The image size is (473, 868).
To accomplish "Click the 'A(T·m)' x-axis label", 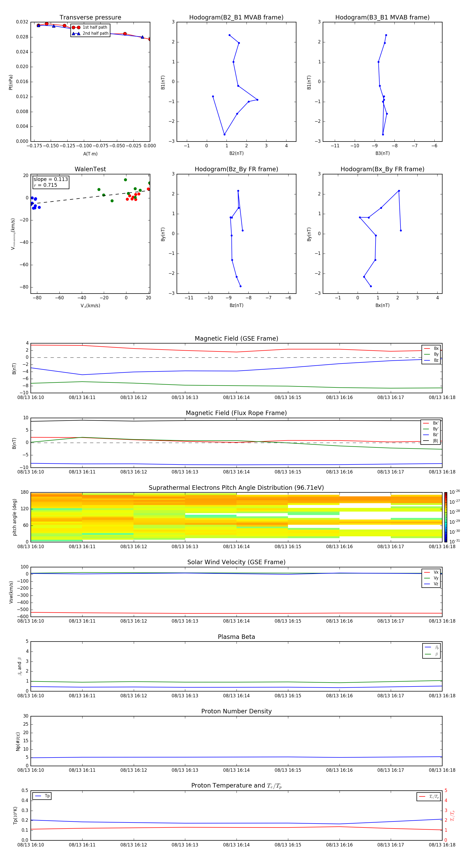I will [90, 154].
